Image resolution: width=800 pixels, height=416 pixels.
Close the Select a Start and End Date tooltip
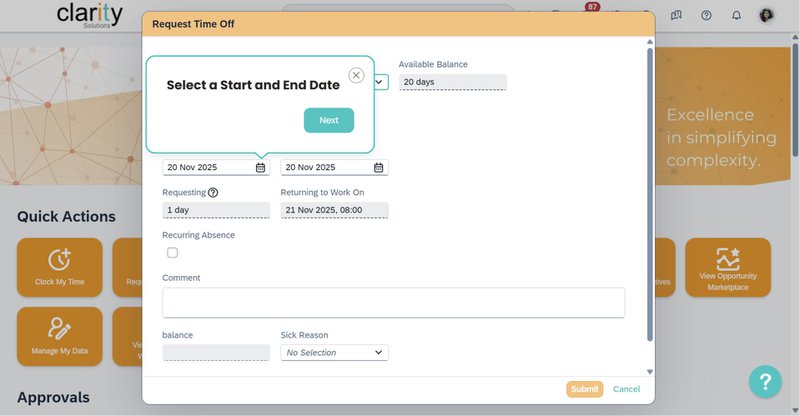click(x=356, y=75)
